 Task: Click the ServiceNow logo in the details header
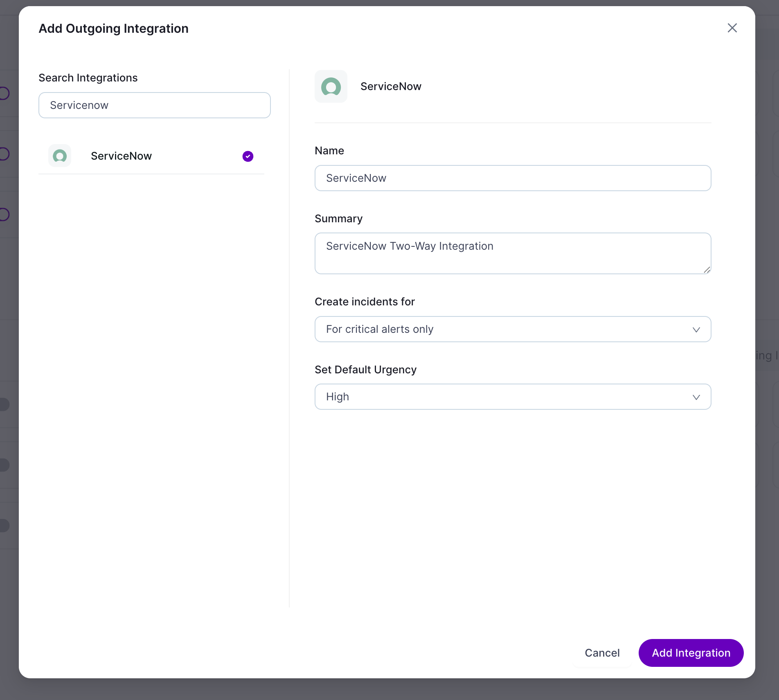(x=331, y=86)
